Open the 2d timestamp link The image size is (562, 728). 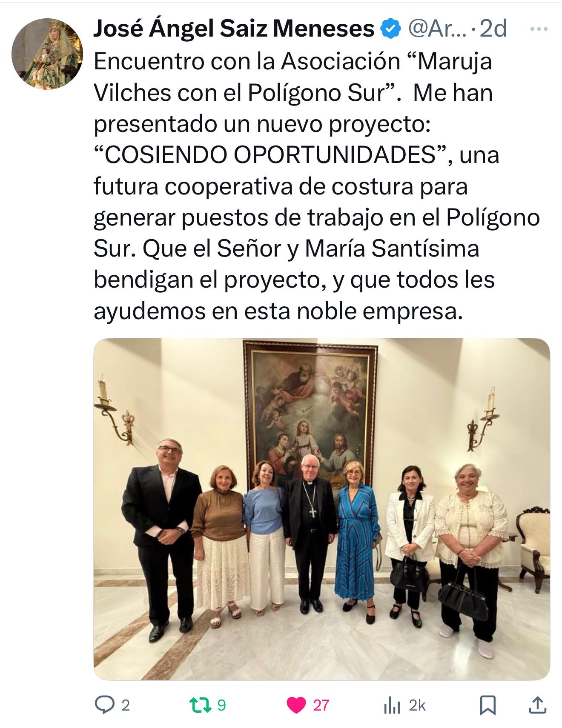(493, 29)
